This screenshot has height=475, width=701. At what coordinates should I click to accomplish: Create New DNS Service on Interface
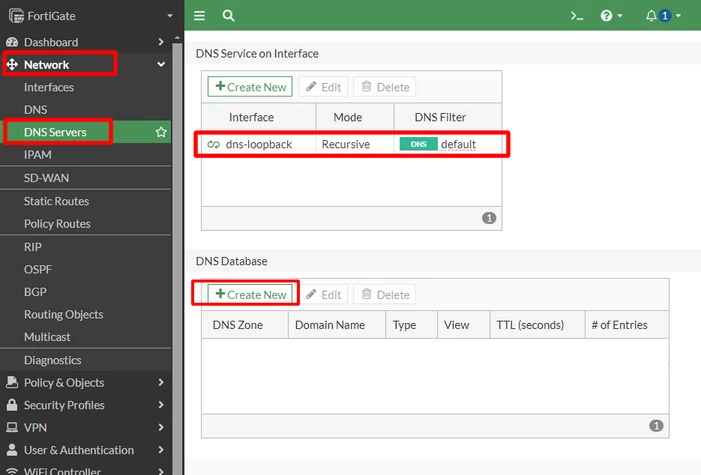coord(250,87)
